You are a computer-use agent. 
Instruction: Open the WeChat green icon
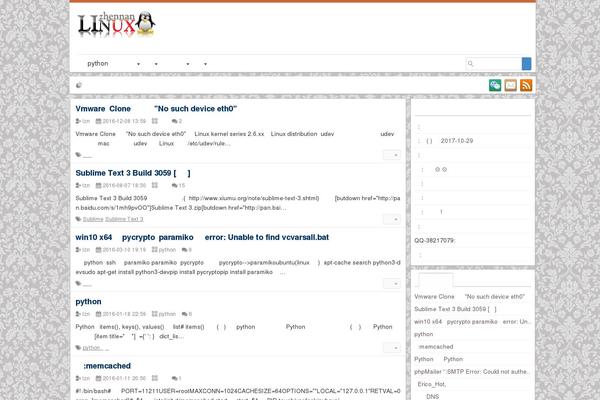coord(495,85)
